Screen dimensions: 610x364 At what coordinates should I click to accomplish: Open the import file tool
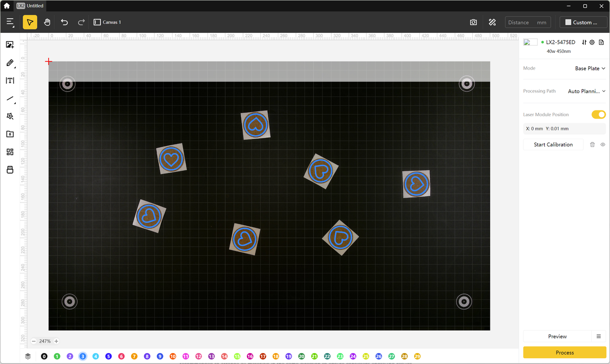point(10,134)
